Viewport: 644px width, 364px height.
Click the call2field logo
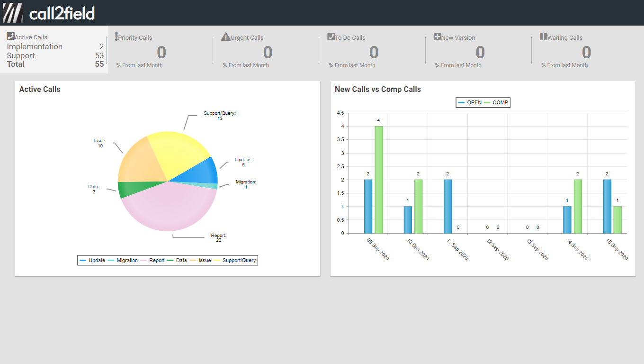[x=48, y=13]
